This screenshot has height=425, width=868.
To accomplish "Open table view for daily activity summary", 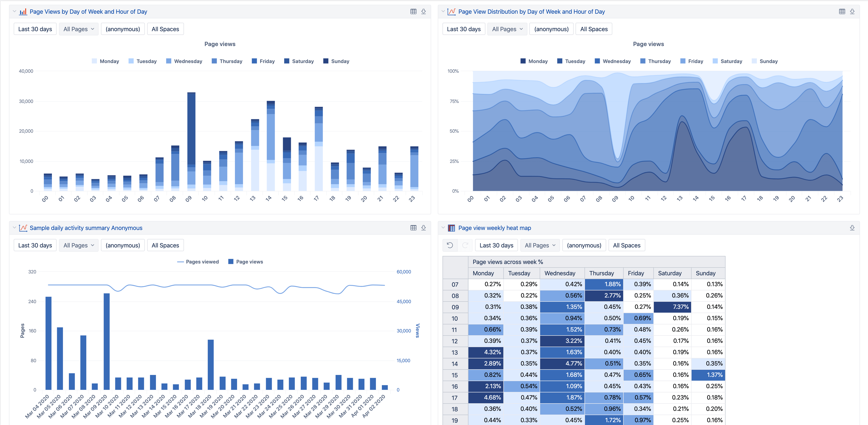I will click(413, 228).
